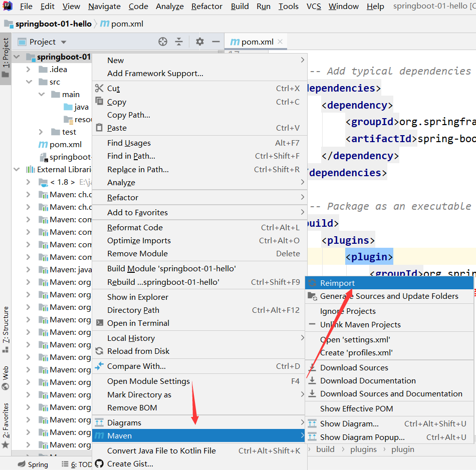Collapse the main folder
This screenshot has width=476, height=470.
42,94
